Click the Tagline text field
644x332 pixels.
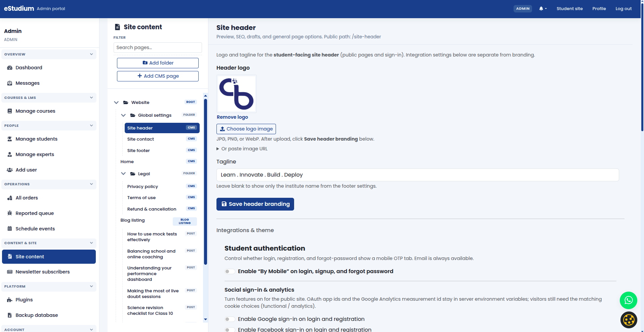coord(417,175)
